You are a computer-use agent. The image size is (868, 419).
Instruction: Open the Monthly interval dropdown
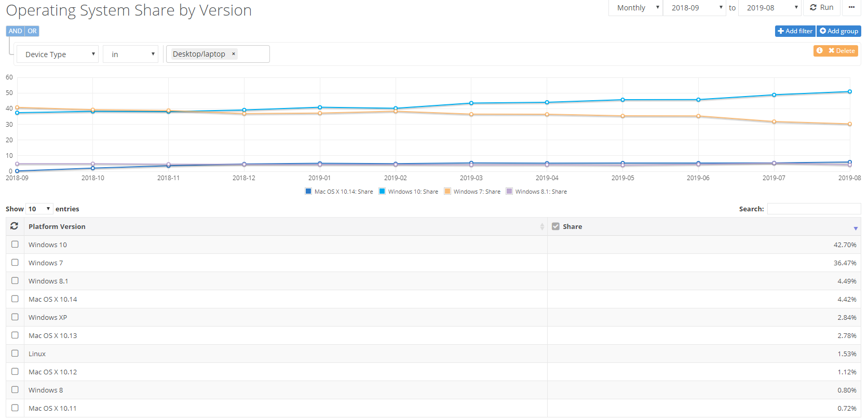tap(636, 8)
